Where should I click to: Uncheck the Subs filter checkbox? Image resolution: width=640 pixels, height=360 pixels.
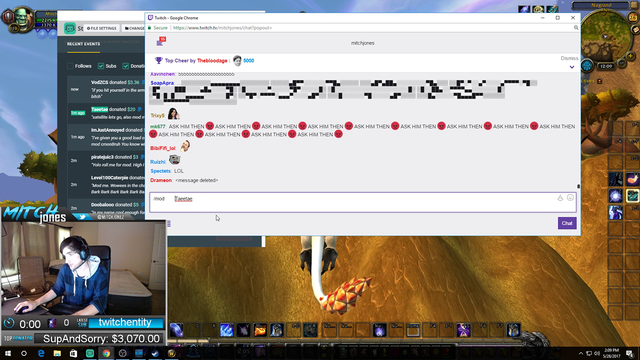[x=101, y=66]
